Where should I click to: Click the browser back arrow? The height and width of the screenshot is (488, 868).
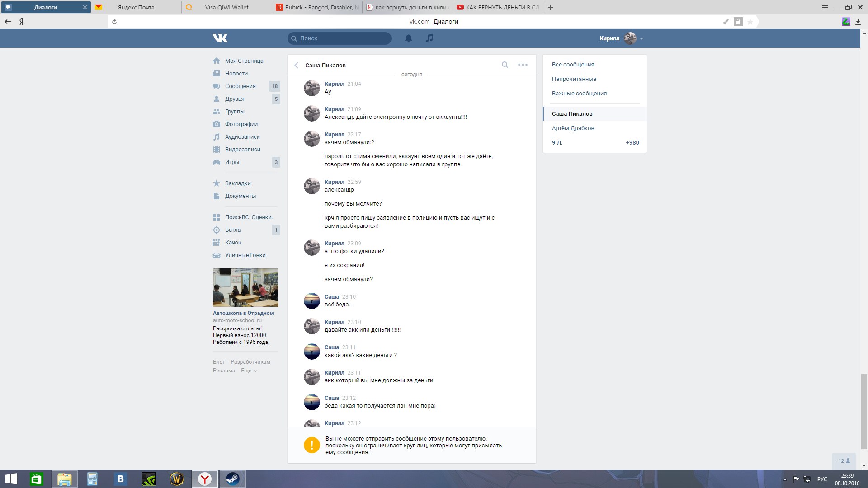(8, 22)
